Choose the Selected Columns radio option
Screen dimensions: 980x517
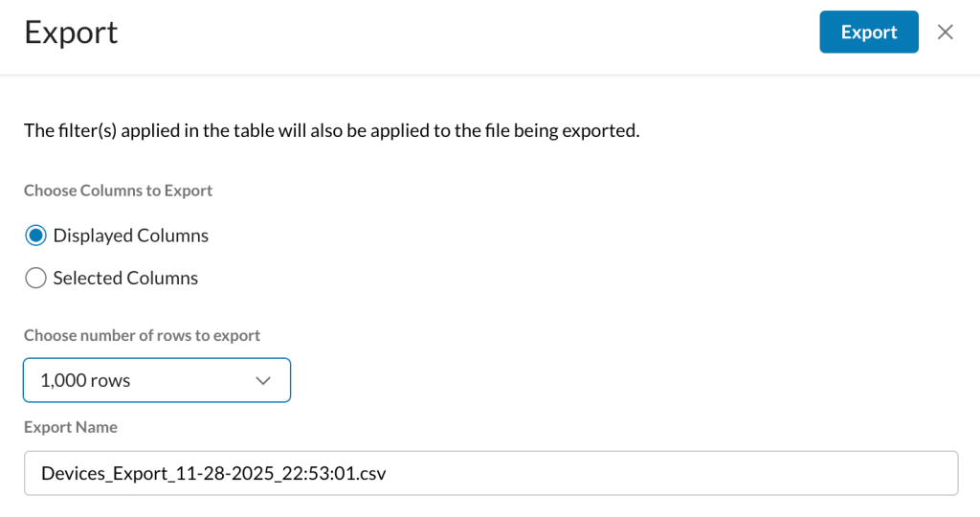click(x=35, y=278)
